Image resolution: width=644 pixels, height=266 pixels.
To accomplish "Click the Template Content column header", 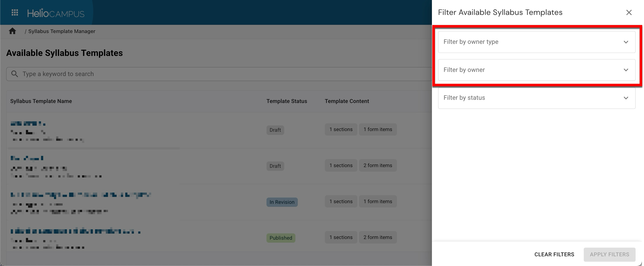I will pyautogui.click(x=347, y=101).
